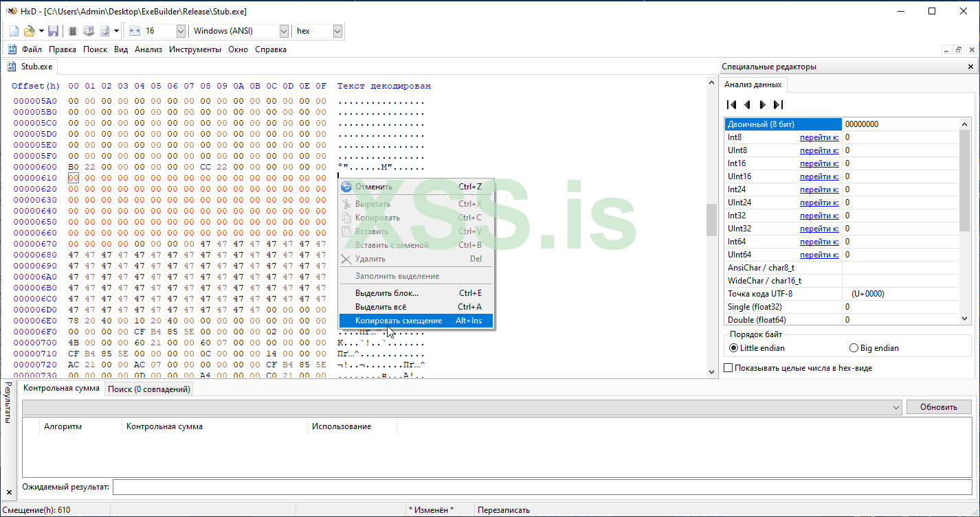
Task: Open the hex offset base dropdown
Action: (x=337, y=31)
